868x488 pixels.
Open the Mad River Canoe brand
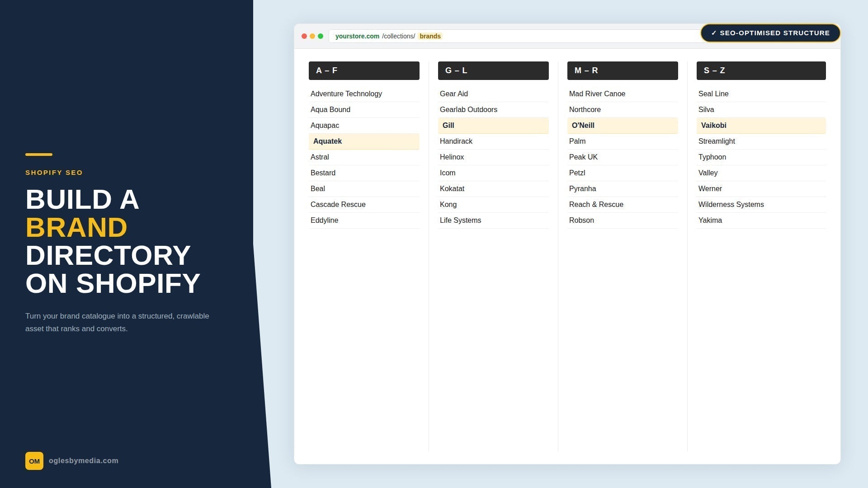[623, 94]
